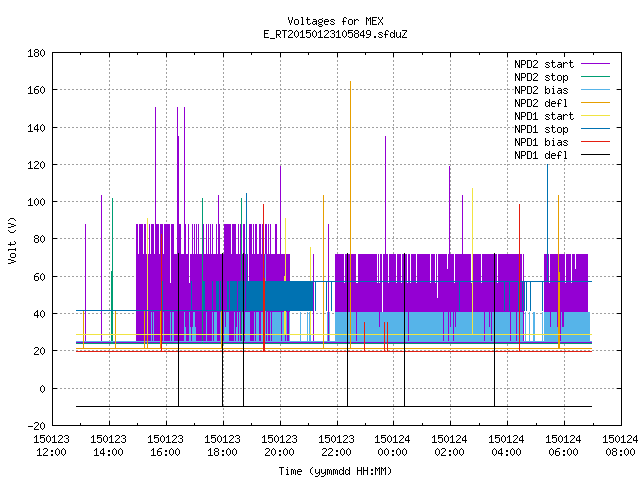Select the NPD1 stop legend label
This screenshot has width=640, height=480.
[x=541, y=129]
